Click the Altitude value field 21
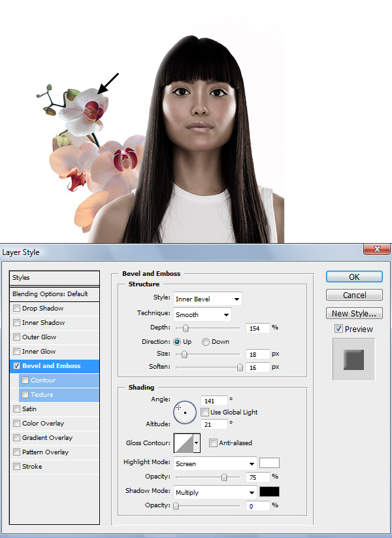 coord(214,424)
